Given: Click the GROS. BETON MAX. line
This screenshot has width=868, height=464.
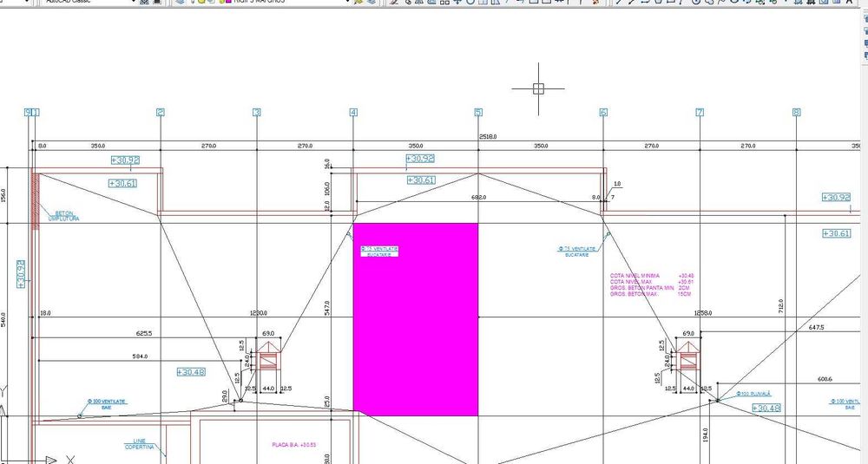Looking at the screenshot, I should (x=650, y=294).
